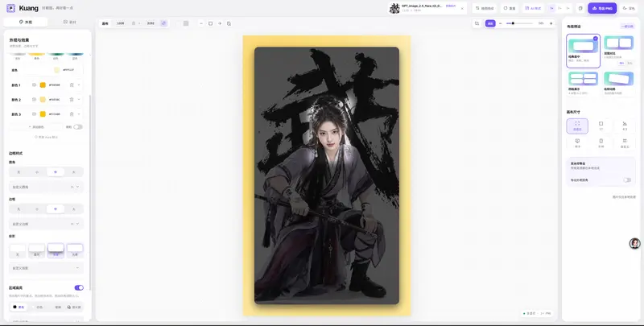Open the 自定义圆角 dropdown

coord(46,187)
